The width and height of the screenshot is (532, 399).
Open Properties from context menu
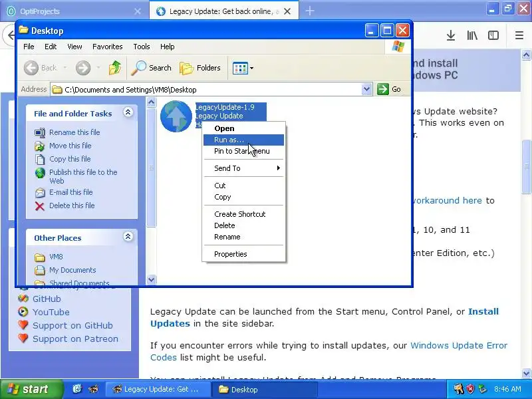[x=243, y=254]
